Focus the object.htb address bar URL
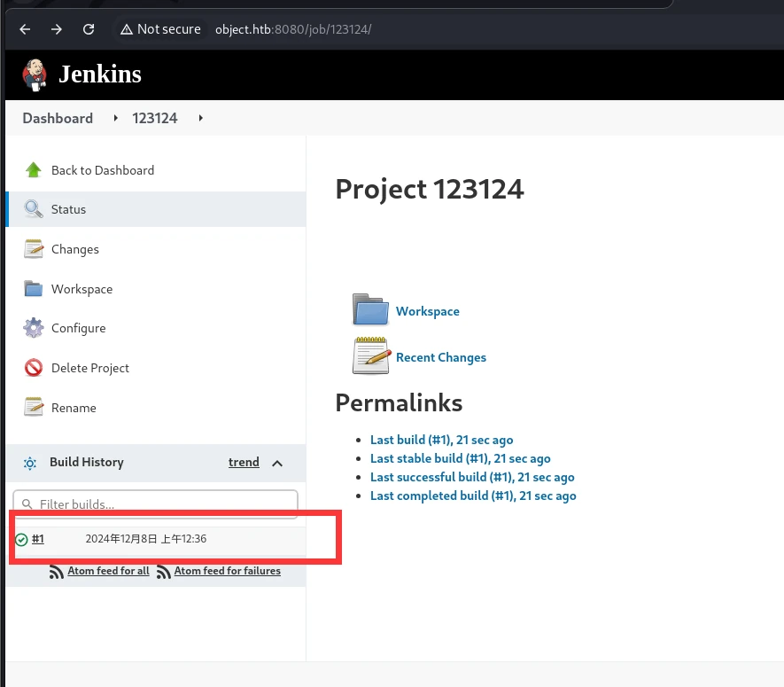Viewport: 784px width, 687px height. click(293, 29)
